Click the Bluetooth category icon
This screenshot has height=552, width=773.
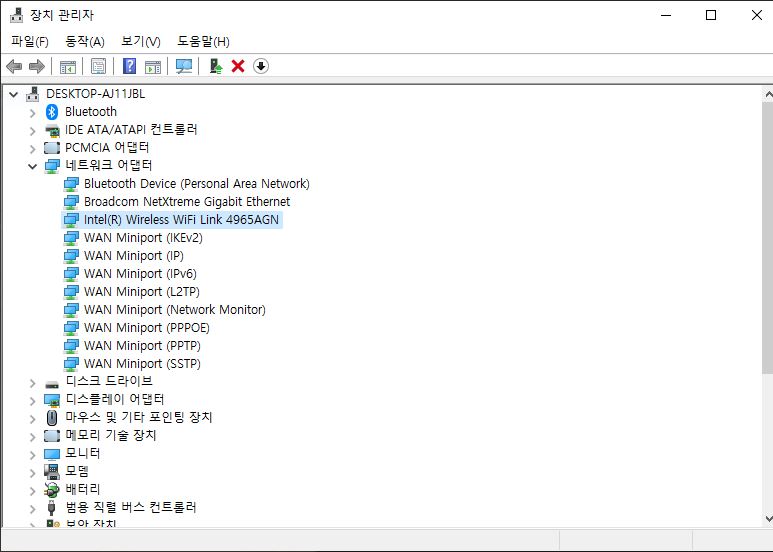pos(52,112)
